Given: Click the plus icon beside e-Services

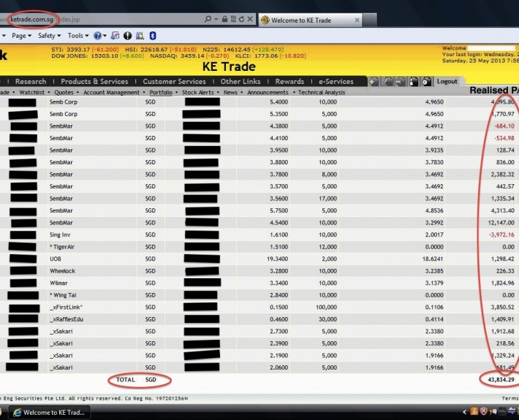Looking at the screenshot, I should tap(374, 82).
